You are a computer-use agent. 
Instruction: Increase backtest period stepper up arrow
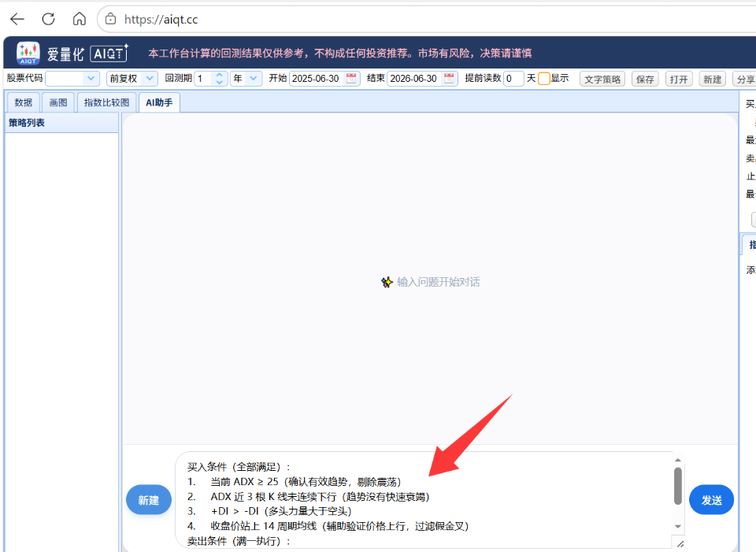220,75
